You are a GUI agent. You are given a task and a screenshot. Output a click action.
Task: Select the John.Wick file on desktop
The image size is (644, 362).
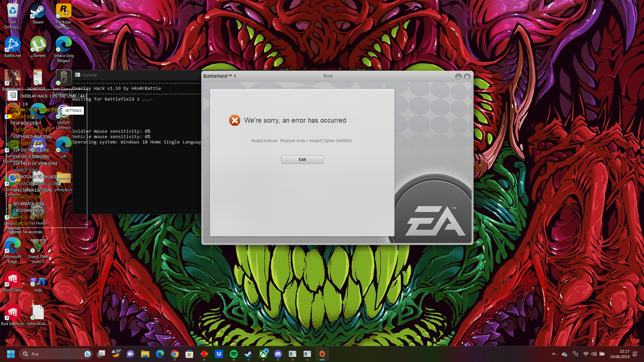coord(38,315)
